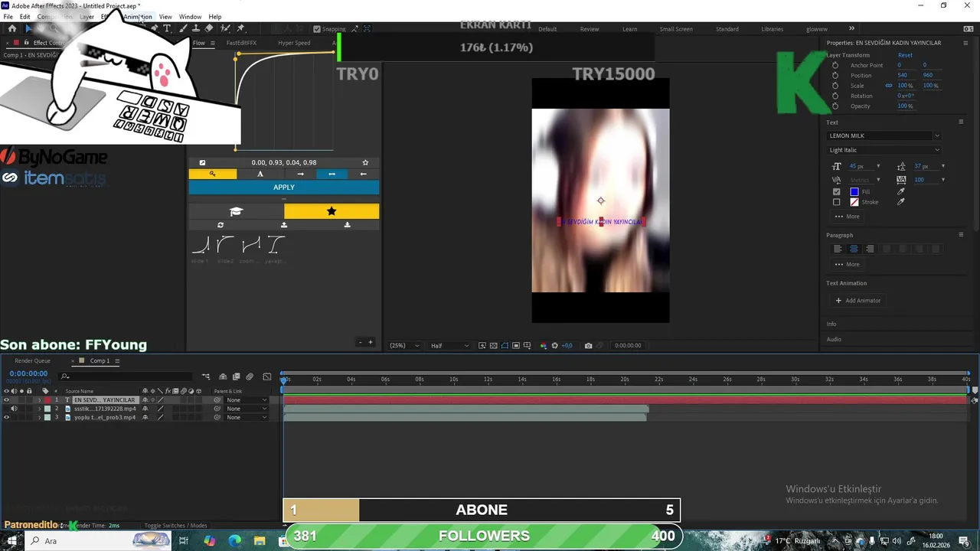
Task: Open the 25% magnification dropdown
Action: [405, 346]
